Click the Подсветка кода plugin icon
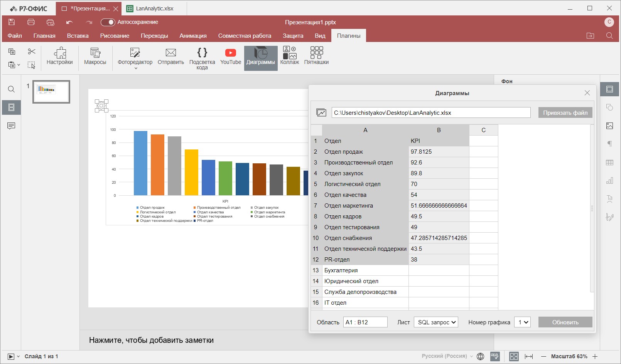Image resolution: width=621 pixels, height=364 pixels. tap(202, 58)
